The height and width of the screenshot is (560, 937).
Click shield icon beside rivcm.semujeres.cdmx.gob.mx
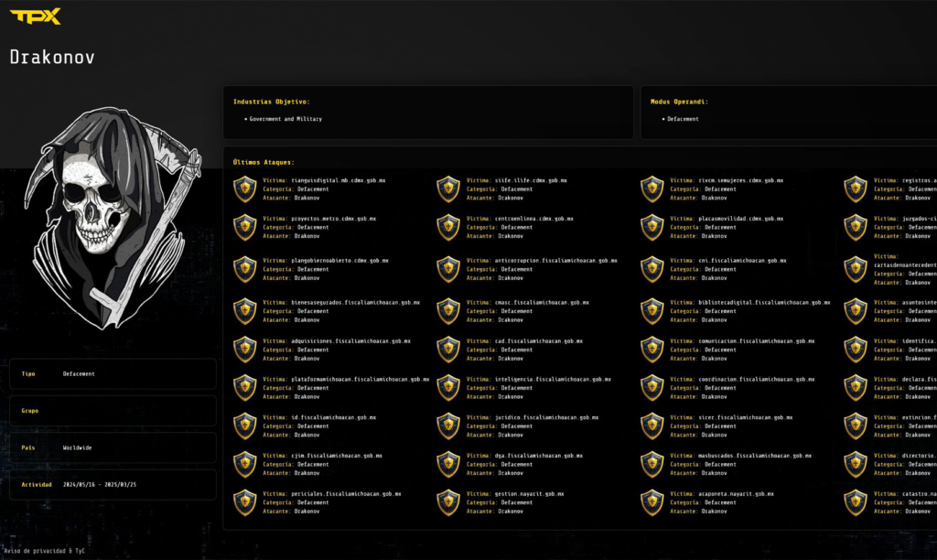tap(652, 189)
